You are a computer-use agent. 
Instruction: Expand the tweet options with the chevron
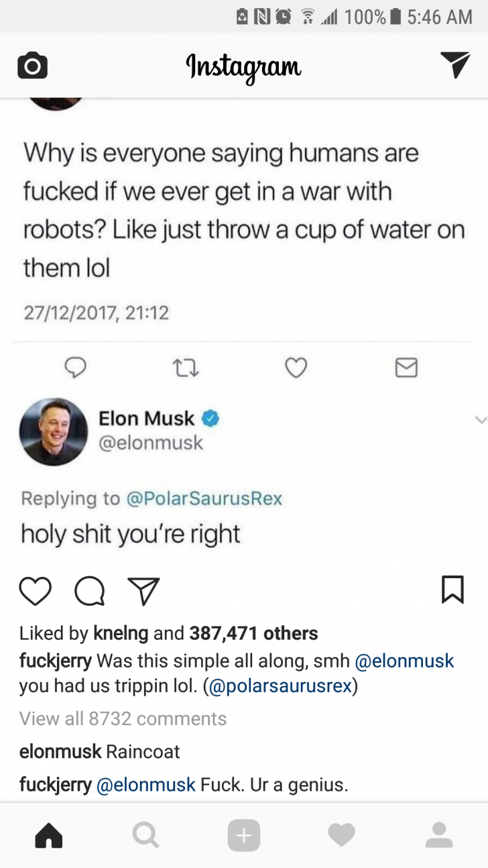coord(480,419)
